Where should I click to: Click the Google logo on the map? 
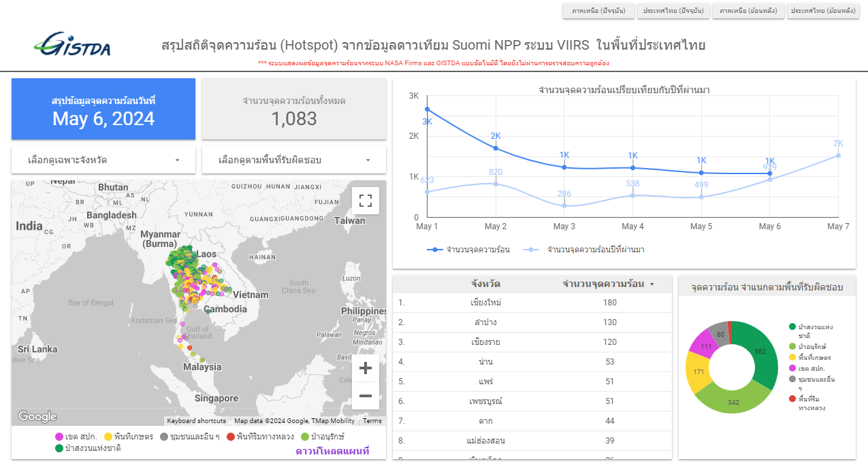(x=37, y=416)
